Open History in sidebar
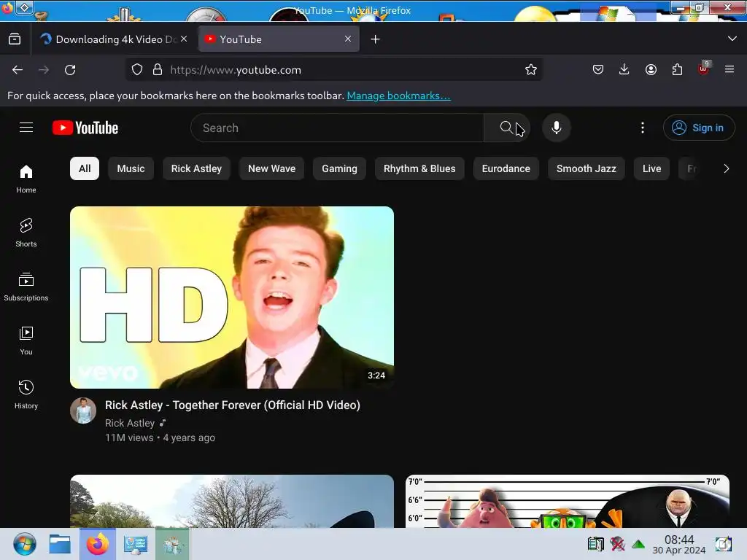747x560 pixels. pyautogui.click(x=26, y=394)
